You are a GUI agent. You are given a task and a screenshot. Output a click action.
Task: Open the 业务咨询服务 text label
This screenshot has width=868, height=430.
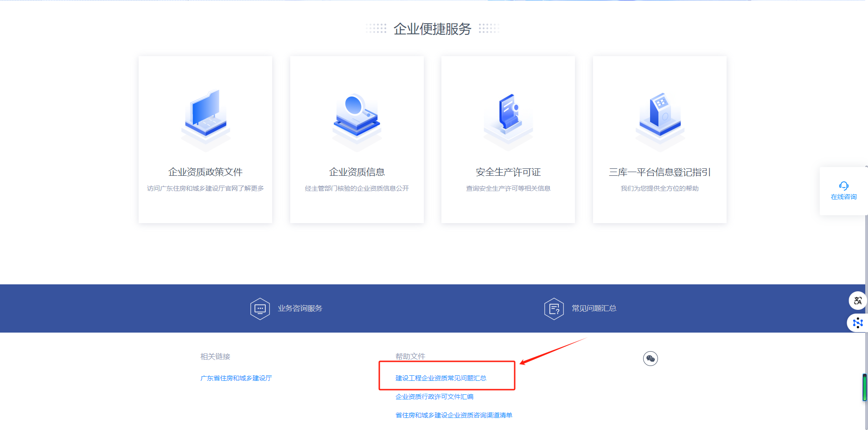[x=300, y=308]
